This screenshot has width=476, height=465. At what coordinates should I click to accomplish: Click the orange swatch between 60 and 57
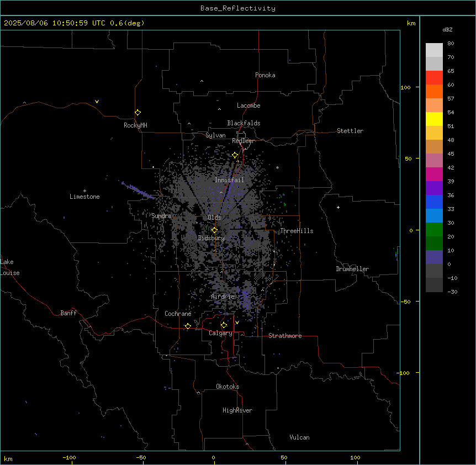click(434, 91)
